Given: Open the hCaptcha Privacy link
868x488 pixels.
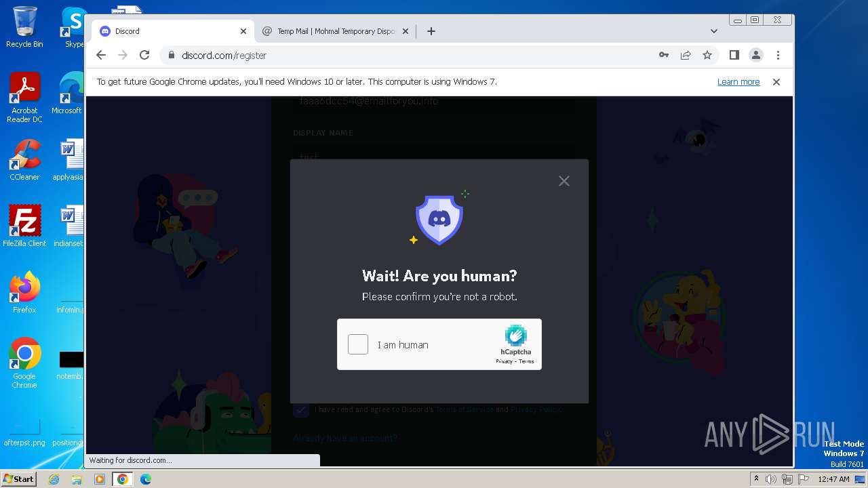Looking at the screenshot, I should pos(504,361).
